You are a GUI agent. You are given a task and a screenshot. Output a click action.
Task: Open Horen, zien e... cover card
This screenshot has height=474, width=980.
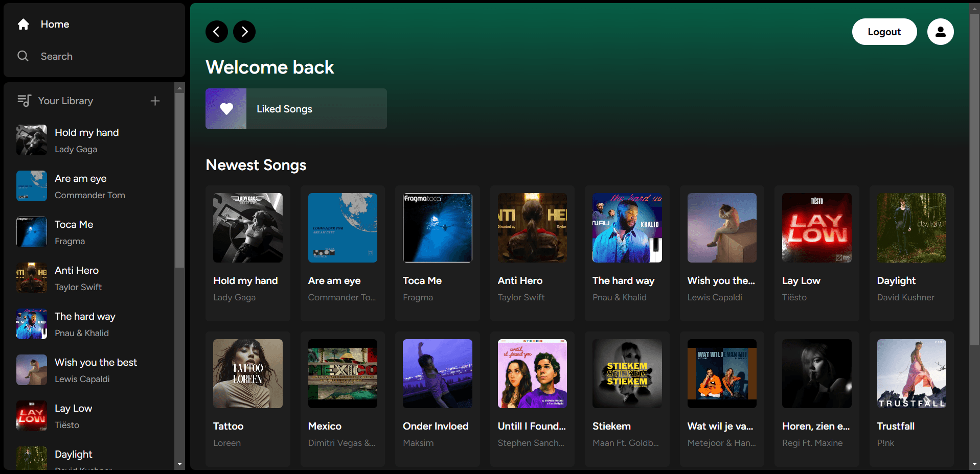(x=817, y=373)
